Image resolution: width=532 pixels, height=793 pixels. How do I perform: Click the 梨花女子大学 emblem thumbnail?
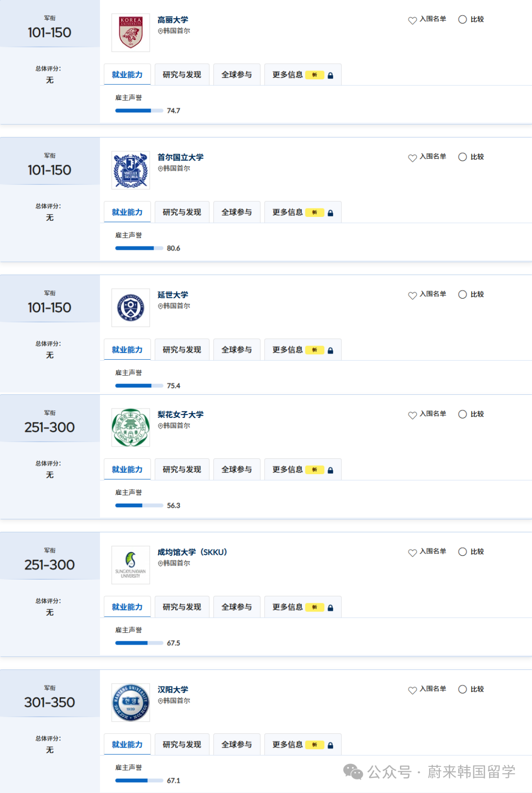pyautogui.click(x=131, y=428)
